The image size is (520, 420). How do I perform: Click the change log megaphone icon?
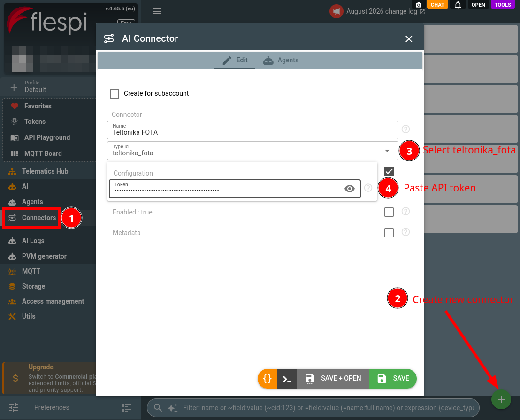pyautogui.click(x=336, y=11)
